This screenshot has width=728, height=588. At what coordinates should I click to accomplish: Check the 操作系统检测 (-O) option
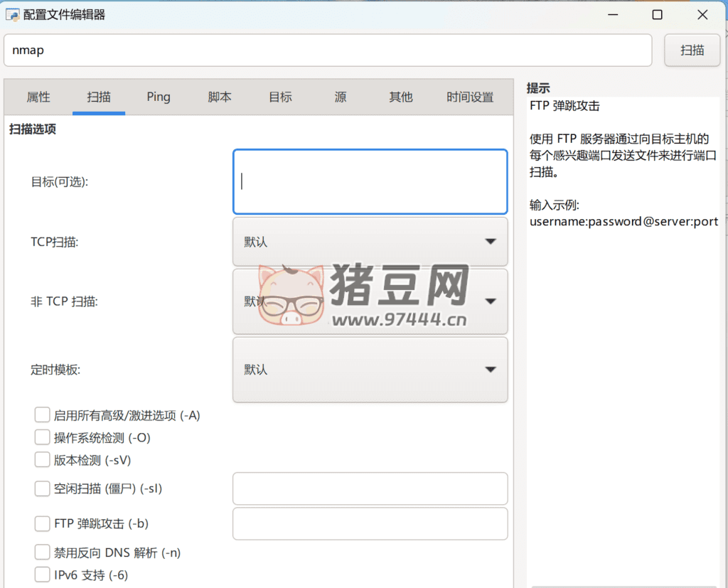pyautogui.click(x=43, y=438)
